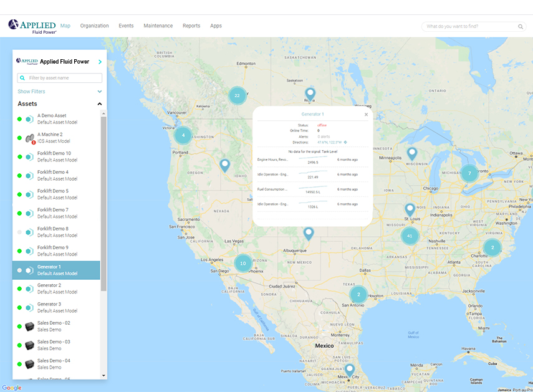Select A Demo Asset in the list
The image size is (533, 392).
(x=57, y=119)
